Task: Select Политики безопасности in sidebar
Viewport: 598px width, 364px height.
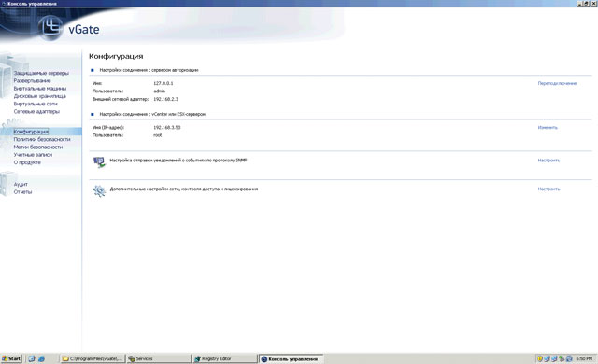Action: [42, 139]
